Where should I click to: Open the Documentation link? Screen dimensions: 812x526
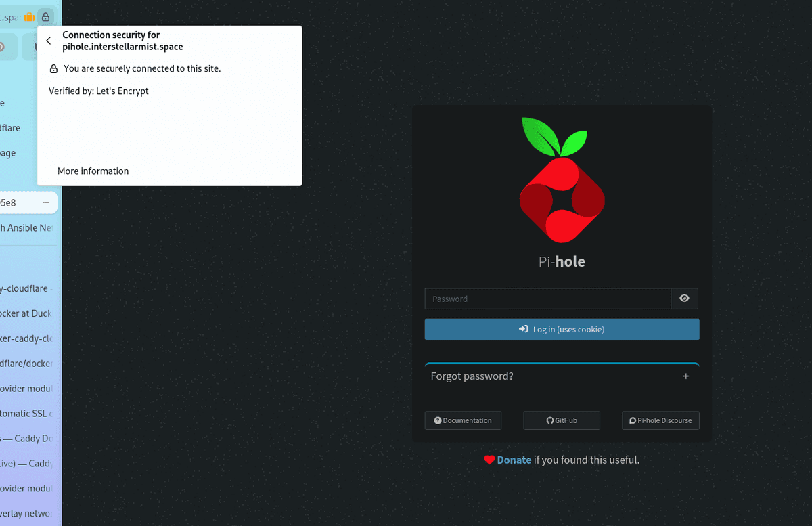click(463, 420)
